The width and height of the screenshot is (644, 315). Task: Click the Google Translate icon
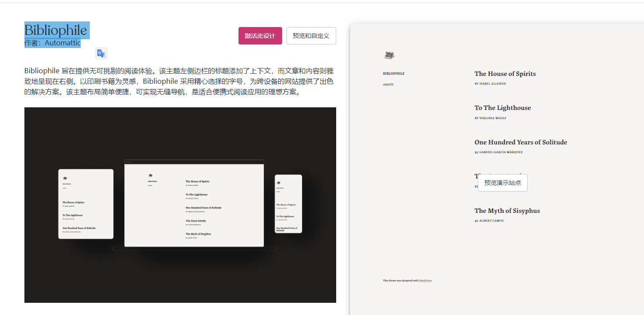(x=101, y=53)
